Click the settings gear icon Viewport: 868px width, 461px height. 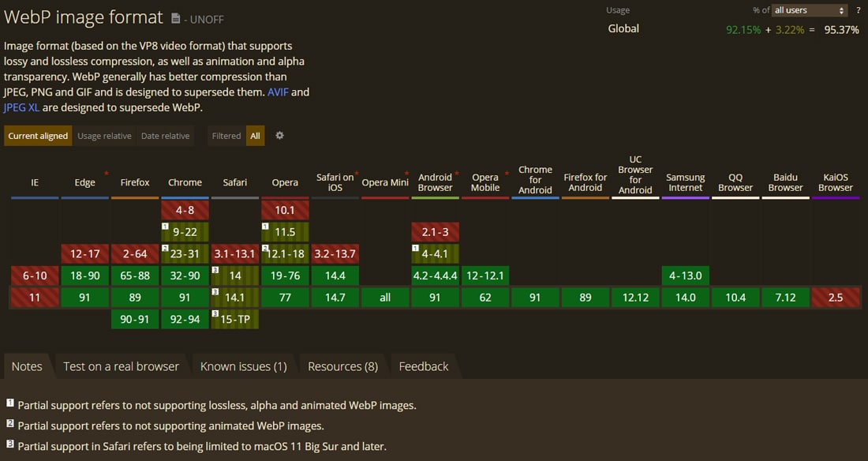279,136
